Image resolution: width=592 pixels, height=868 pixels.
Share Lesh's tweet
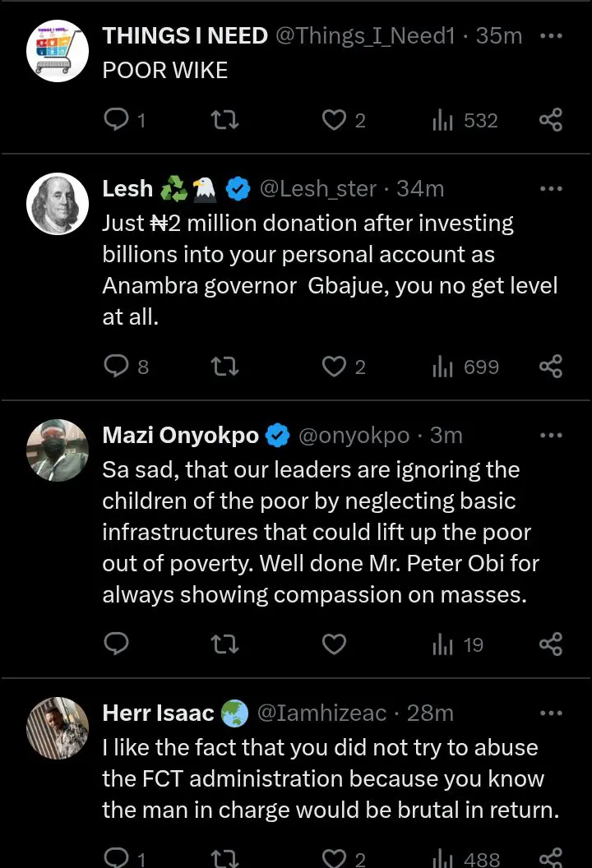pos(550,367)
